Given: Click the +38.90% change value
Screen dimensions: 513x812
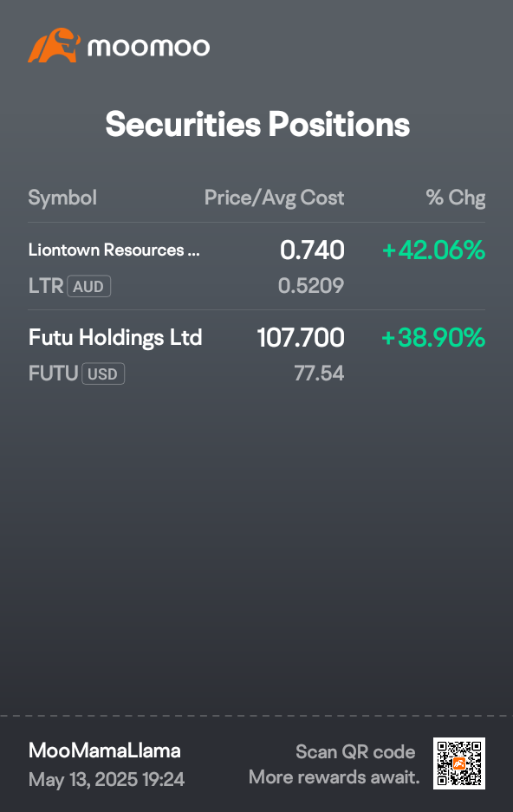Looking at the screenshot, I should point(433,338).
